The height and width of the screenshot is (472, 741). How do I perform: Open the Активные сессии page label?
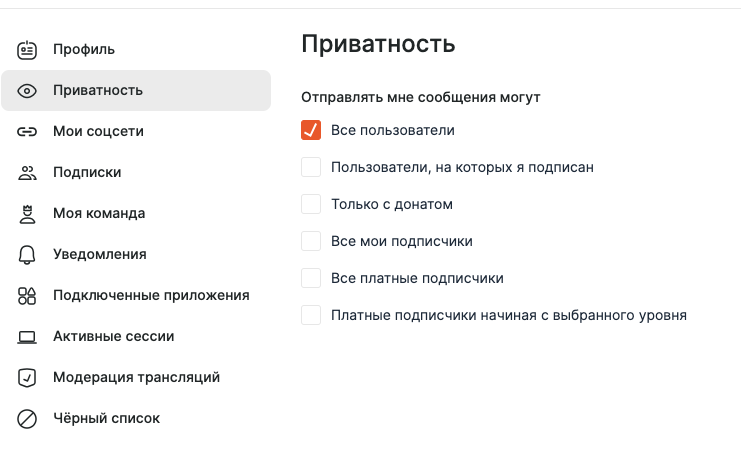(x=113, y=336)
